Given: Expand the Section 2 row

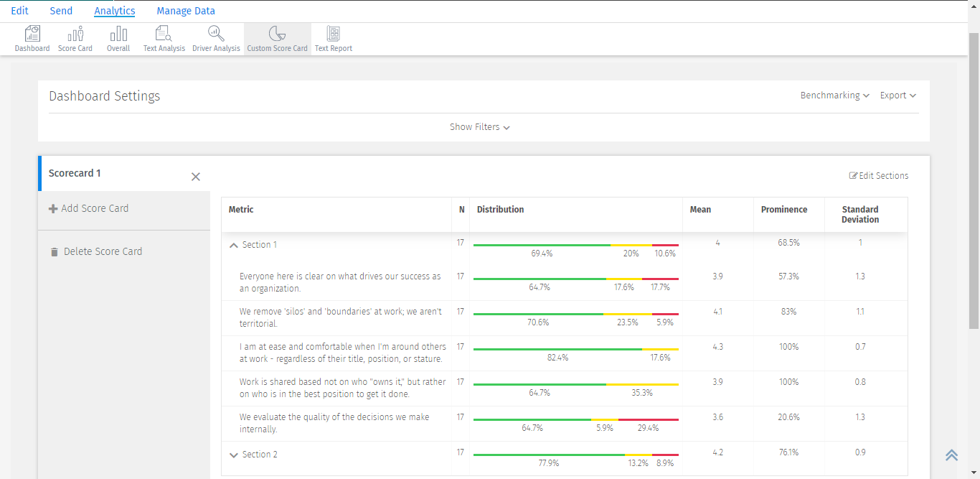Looking at the screenshot, I should 233,455.
